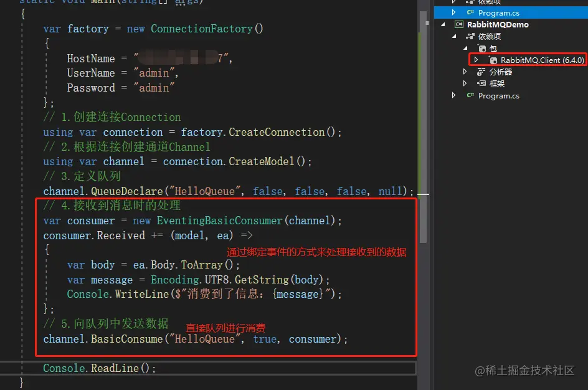Click the 依赖项 dependencies icon under RabbitMQDemo
Viewport: 588px width, 390px height.
tap(470, 36)
